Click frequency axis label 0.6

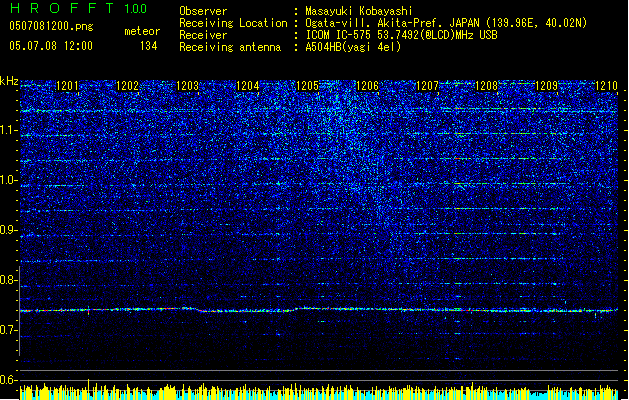coord(9,380)
